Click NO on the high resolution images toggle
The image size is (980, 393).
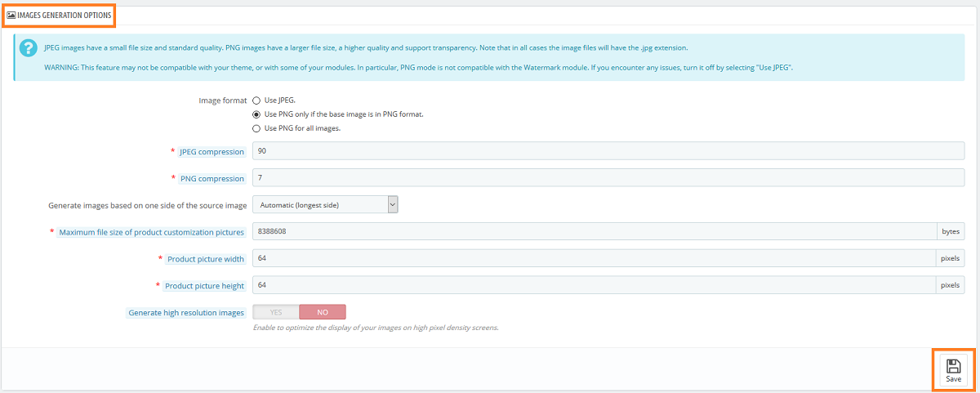click(x=323, y=312)
